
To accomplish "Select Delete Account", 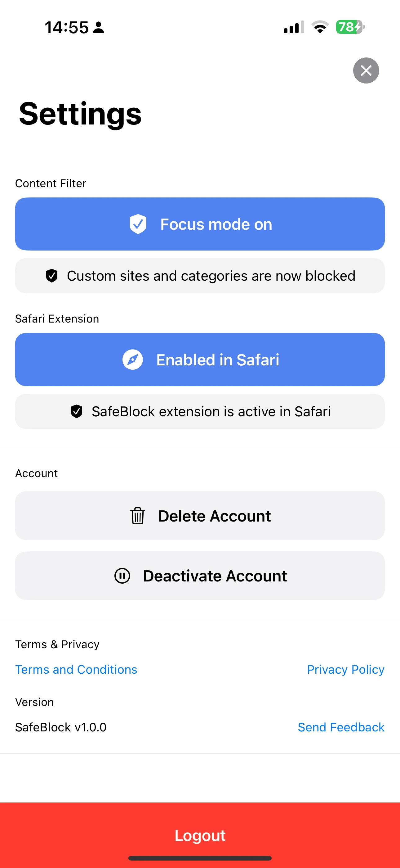I will click(x=199, y=516).
